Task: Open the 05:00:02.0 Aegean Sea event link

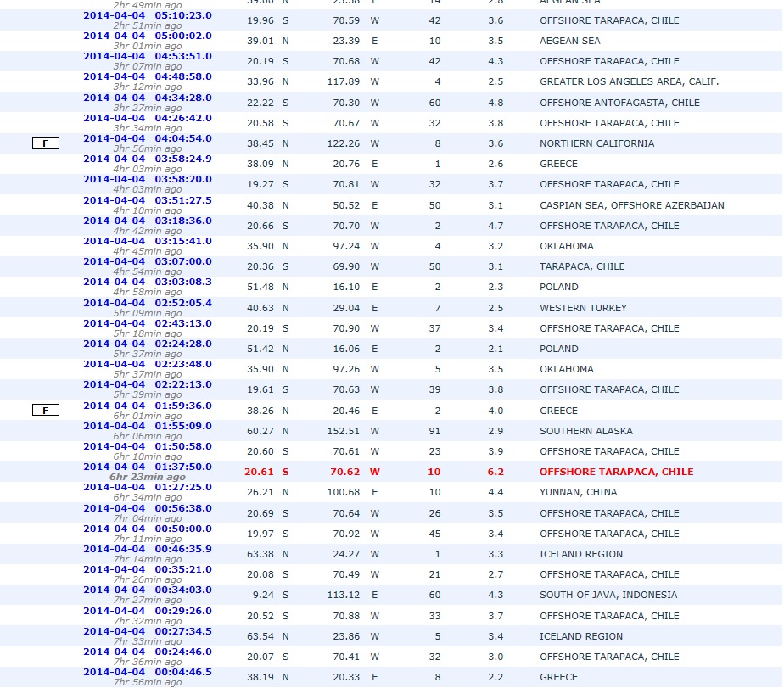Action: click(x=148, y=36)
